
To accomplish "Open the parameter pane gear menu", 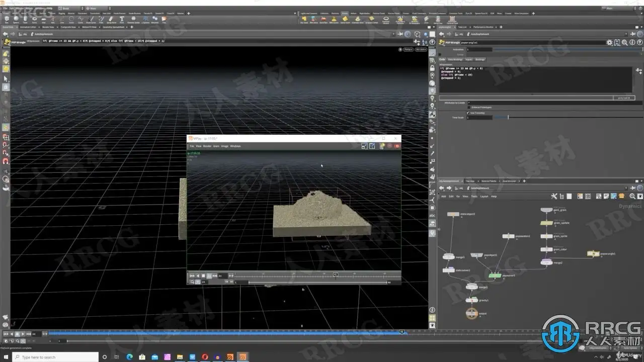I will point(609,43).
